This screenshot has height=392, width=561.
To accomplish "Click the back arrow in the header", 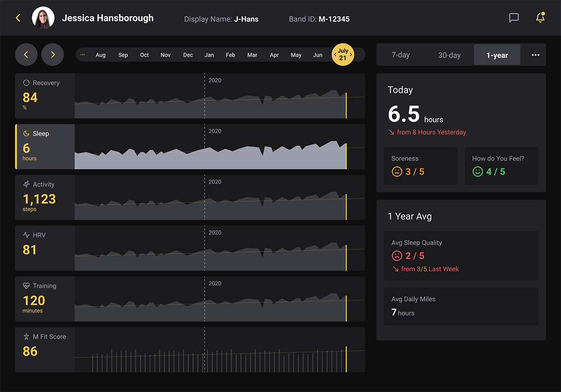I will click(18, 18).
